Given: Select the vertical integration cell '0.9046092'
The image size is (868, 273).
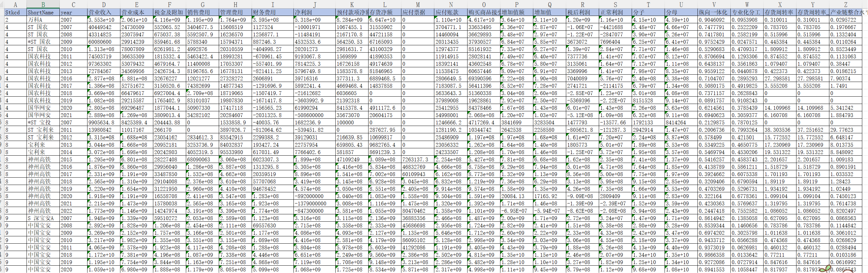Looking at the screenshot, I should tap(714, 20).
